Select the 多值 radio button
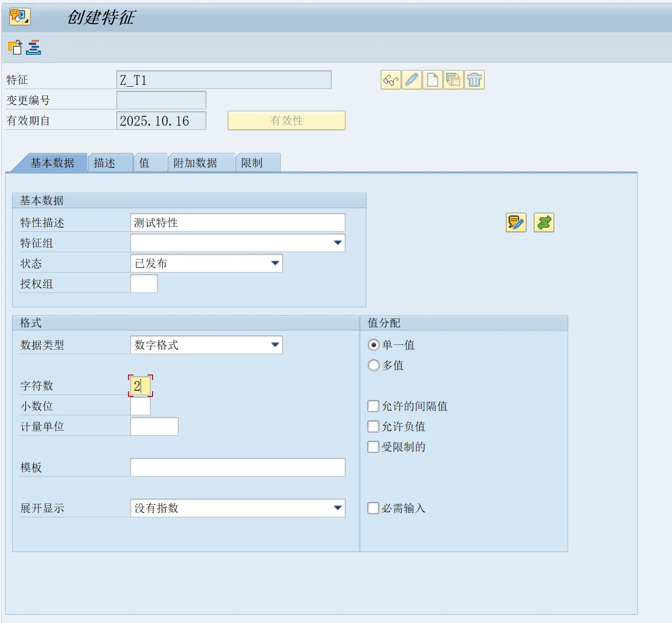The image size is (672, 623). coord(373,365)
